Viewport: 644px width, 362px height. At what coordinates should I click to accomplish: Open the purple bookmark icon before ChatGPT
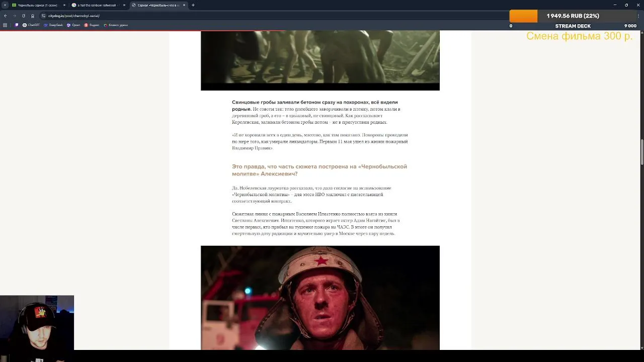[17, 25]
